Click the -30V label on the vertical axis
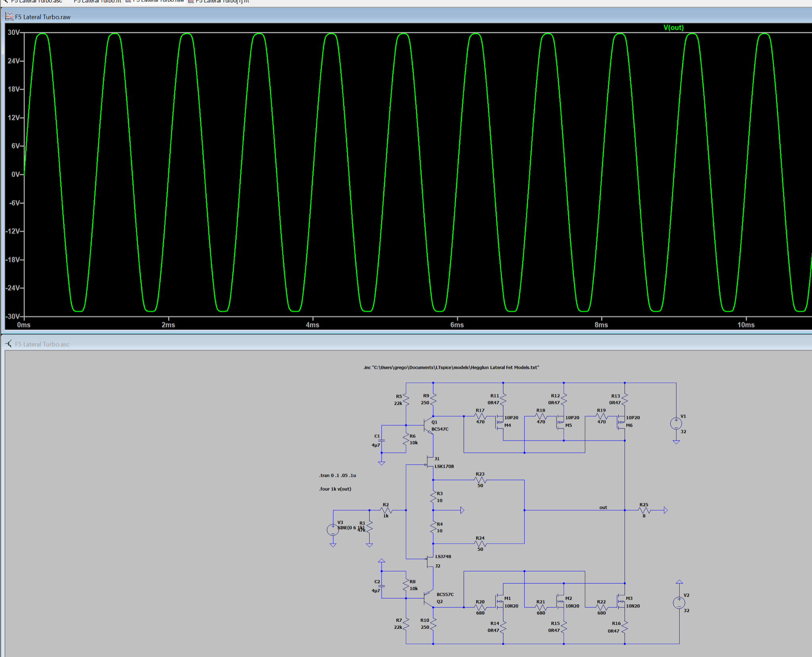This screenshot has width=812, height=657. [13, 316]
